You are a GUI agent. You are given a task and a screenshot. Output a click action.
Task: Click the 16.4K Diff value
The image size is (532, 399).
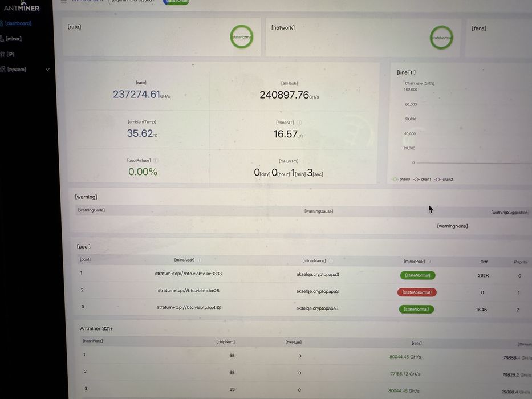[481, 310]
